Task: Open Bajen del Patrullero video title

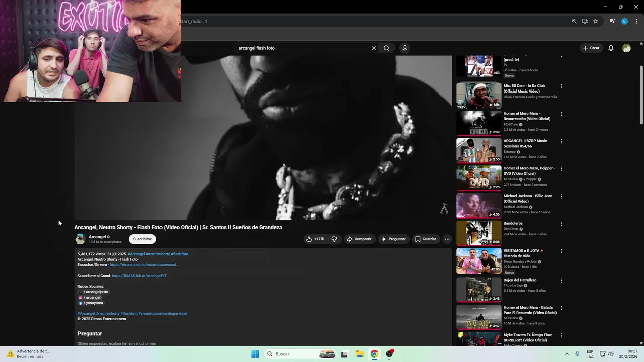Action: [520, 280]
